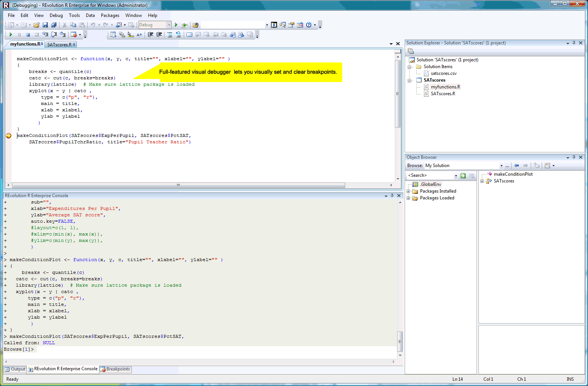Screen dimensions: 588x386
Task: Expand the SATscores object in Object Browser
Action: (482, 181)
